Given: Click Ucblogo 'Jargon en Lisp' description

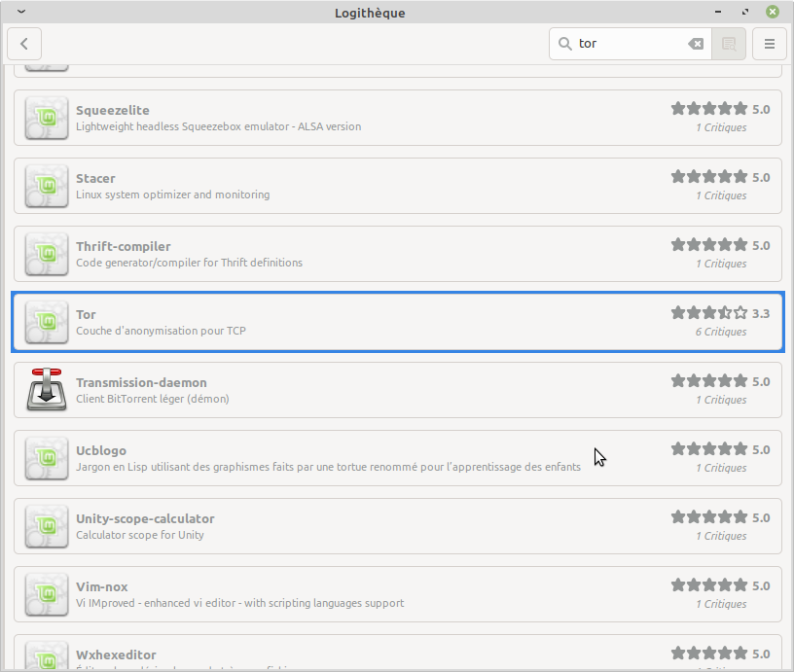Looking at the screenshot, I should click(x=328, y=467).
